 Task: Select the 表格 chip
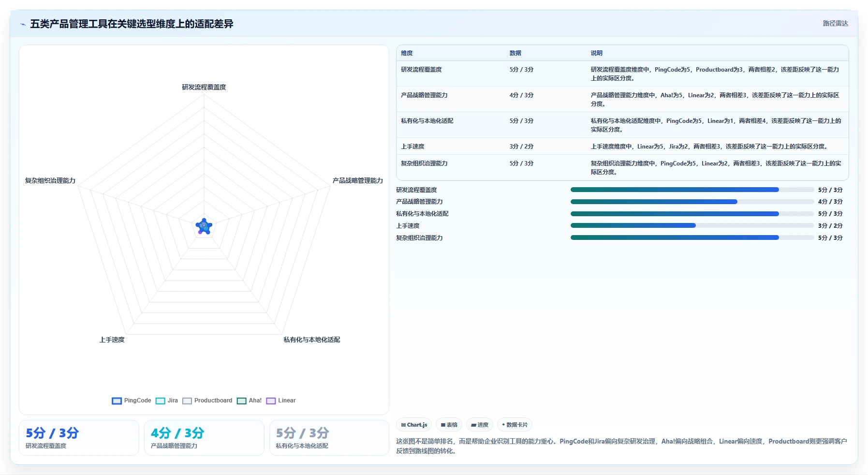(x=449, y=425)
